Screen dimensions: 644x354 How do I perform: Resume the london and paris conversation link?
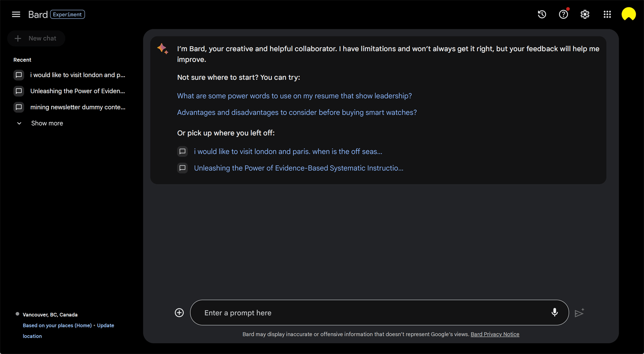coord(288,151)
